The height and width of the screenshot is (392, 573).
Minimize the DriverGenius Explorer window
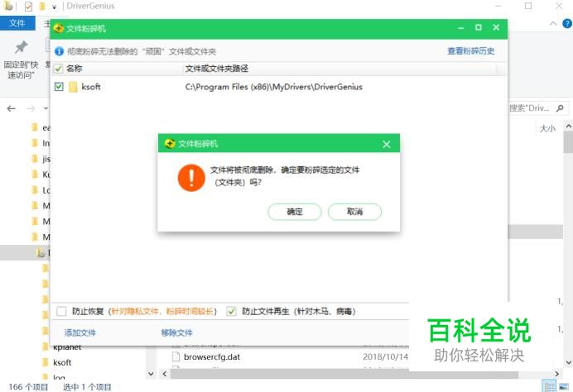(x=498, y=6)
